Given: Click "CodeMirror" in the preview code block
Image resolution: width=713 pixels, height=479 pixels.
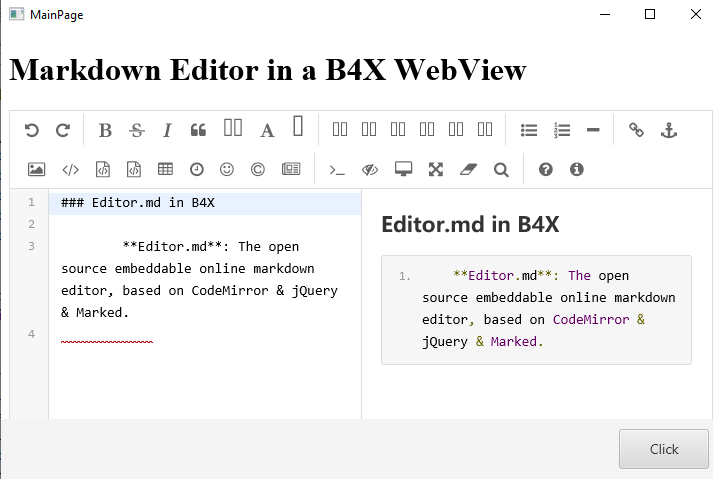Looking at the screenshot, I should click(x=591, y=320).
